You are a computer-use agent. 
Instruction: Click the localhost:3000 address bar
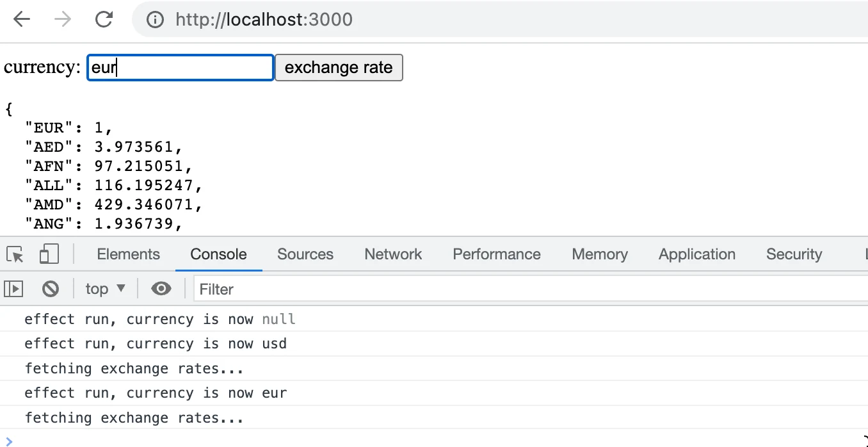[499, 20]
